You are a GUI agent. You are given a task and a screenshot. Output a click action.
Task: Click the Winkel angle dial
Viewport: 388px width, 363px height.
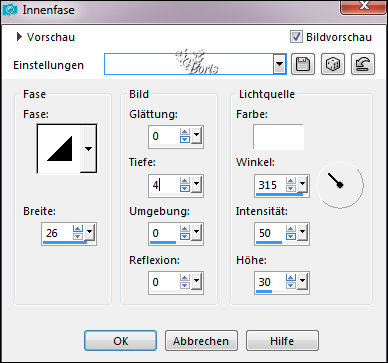coord(339,185)
